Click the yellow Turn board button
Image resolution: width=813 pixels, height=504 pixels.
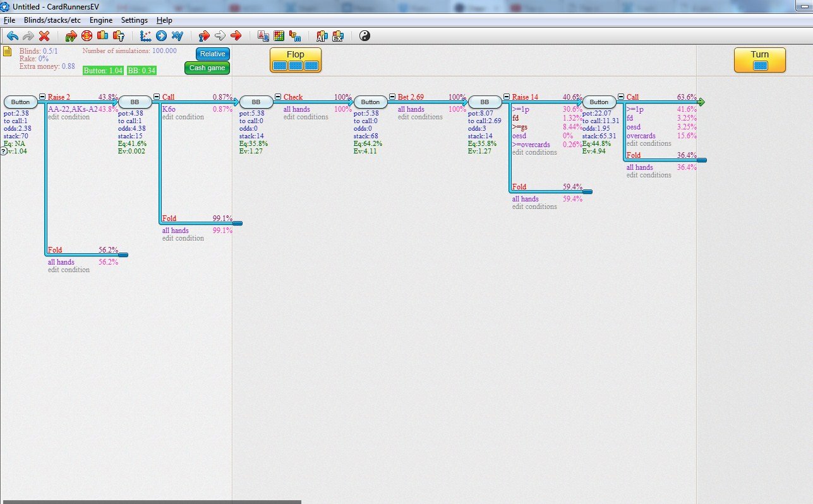(760, 60)
